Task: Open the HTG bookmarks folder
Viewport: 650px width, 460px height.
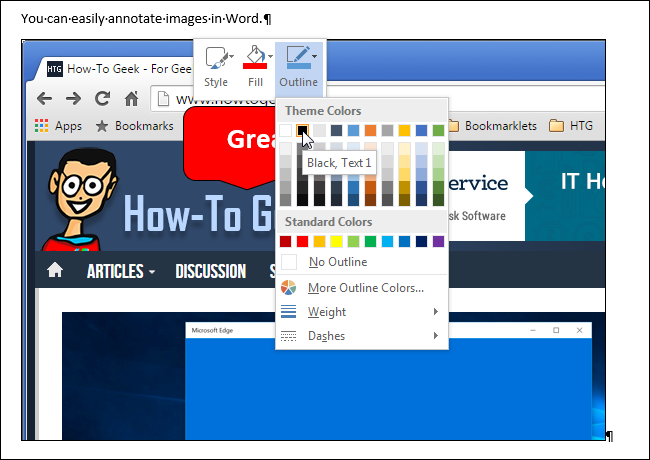Action: tap(571, 126)
